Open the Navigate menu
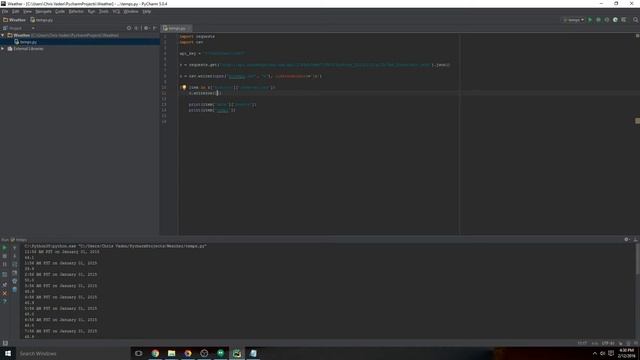This screenshot has height=360, width=640. point(43,11)
